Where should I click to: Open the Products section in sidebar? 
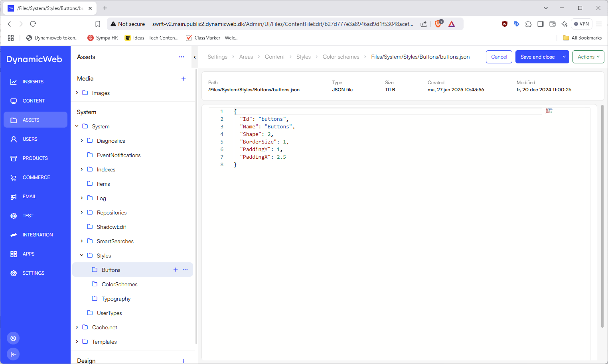point(35,158)
